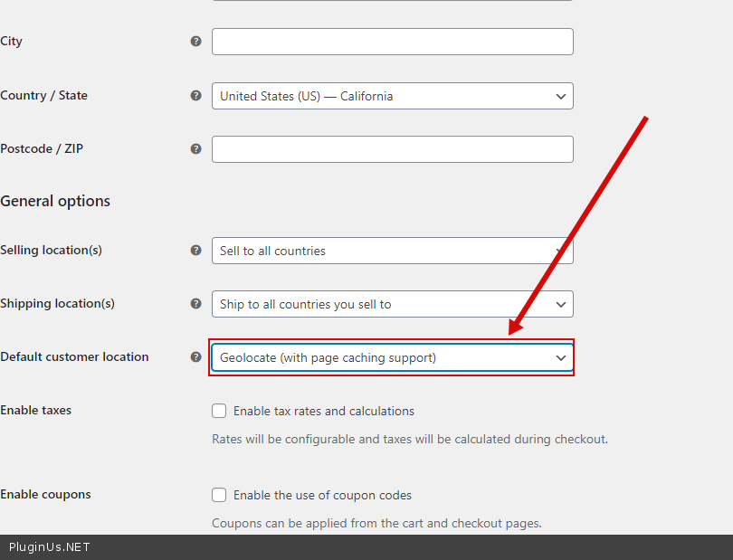Image resolution: width=733 pixels, height=560 pixels.
Task: Click into the City text field
Action: coord(392,42)
